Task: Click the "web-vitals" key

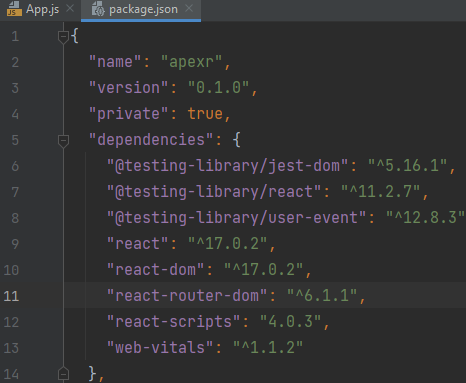Action: 160,348
